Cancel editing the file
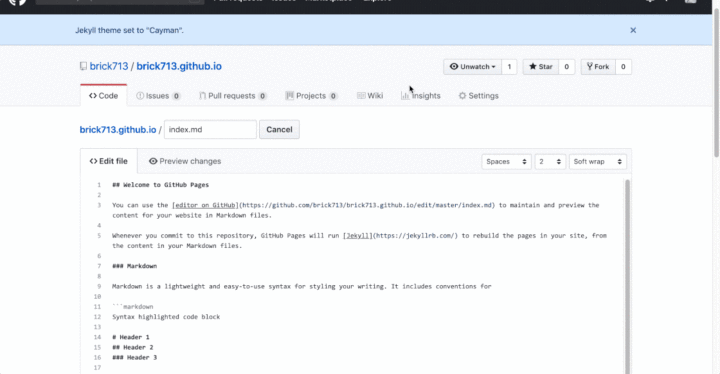The width and height of the screenshot is (720, 374). pyautogui.click(x=279, y=130)
